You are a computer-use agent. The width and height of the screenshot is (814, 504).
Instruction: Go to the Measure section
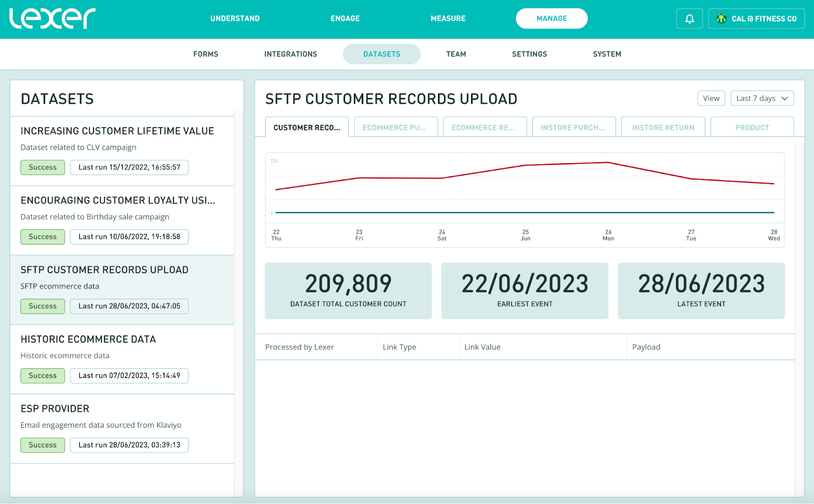448,19
